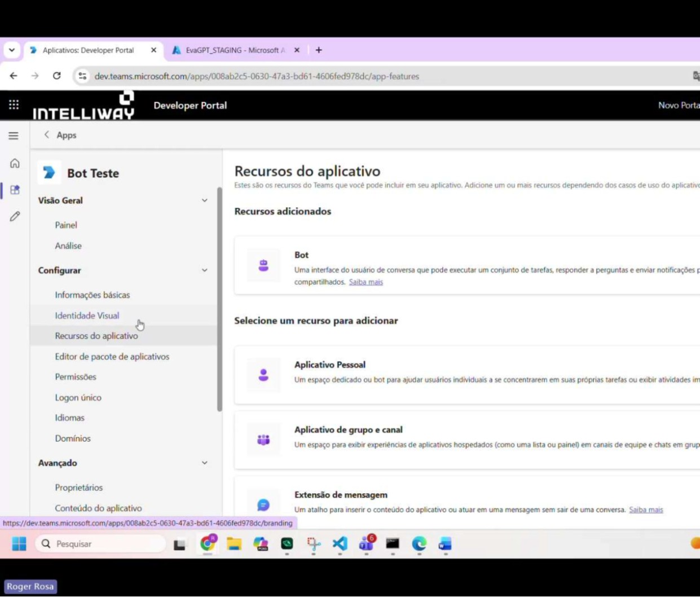Open Painel in sidebar
Viewport: 700px width, 597px height.
[66, 225]
